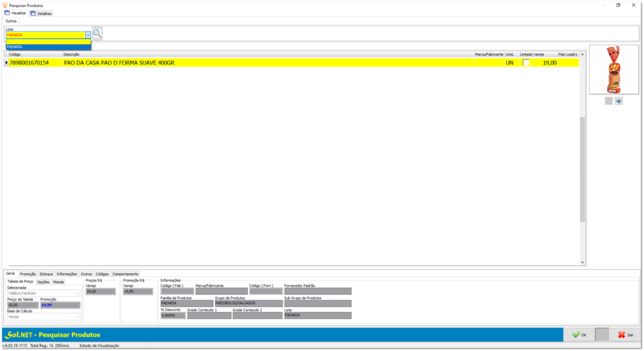Image resolution: width=644 pixels, height=351 pixels.
Task: Click the Descrição column header
Action: click(71, 54)
